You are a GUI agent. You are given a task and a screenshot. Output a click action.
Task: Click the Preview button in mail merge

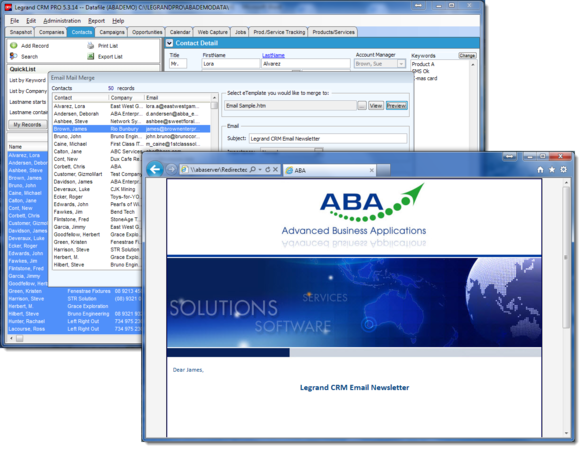396,106
